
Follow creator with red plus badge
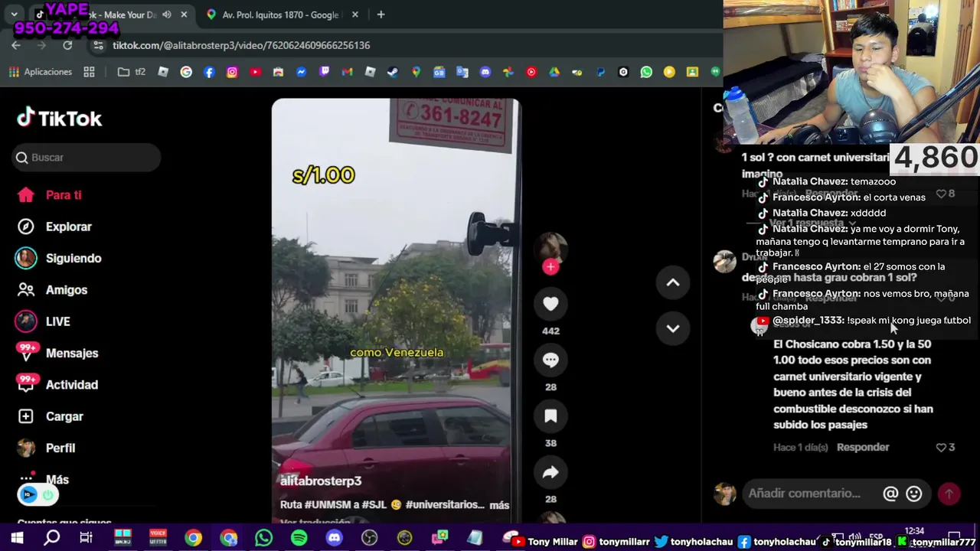coord(550,266)
